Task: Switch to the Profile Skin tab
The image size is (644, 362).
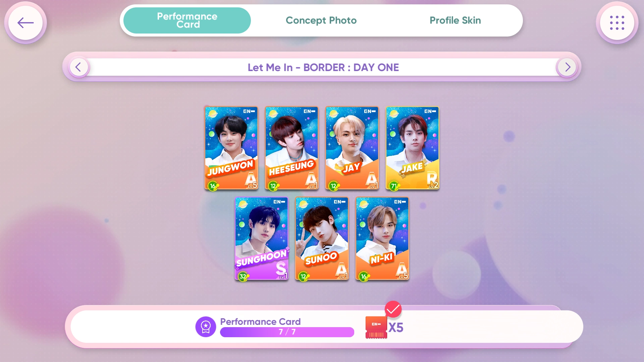Action: tap(455, 20)
